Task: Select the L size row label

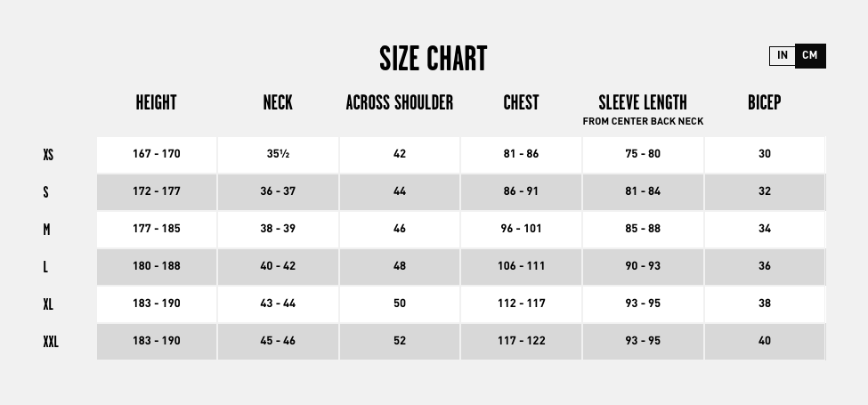Action: click(x=46, y=266)
